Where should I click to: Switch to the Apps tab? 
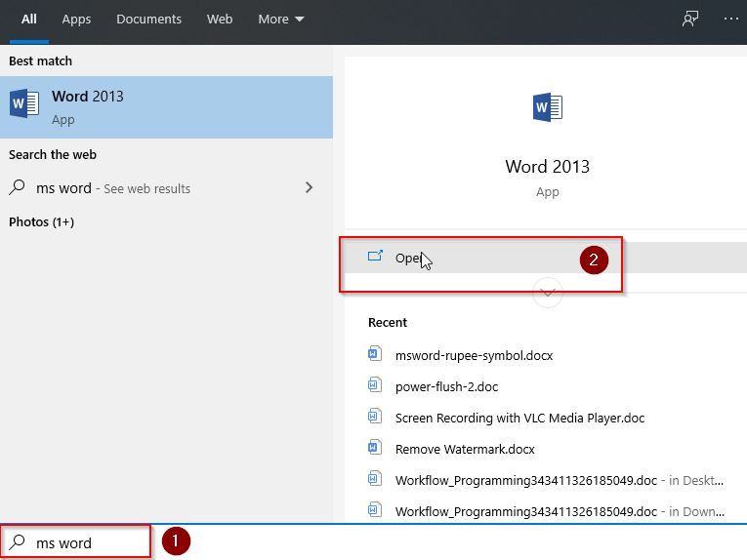coord(77,20)
